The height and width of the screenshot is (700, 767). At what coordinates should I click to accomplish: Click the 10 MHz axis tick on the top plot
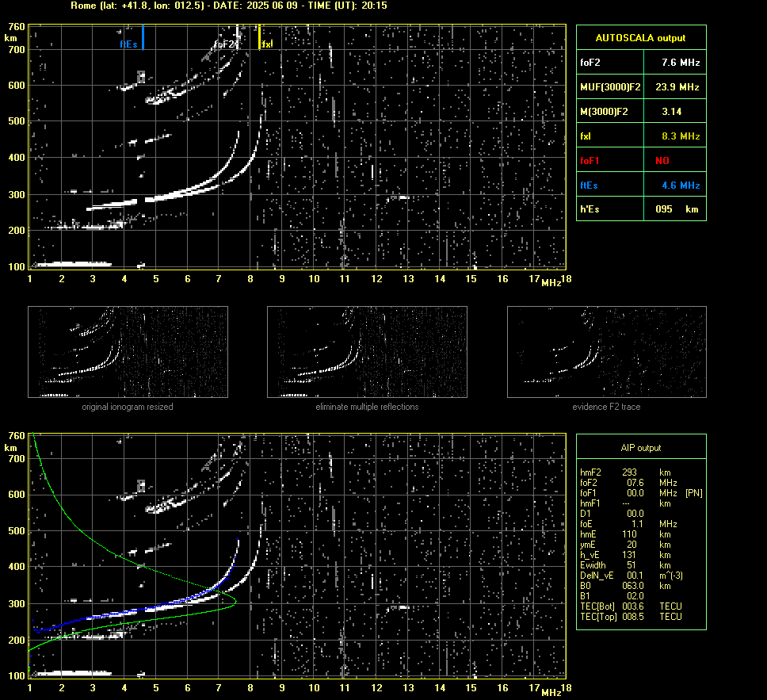point(314,278)
